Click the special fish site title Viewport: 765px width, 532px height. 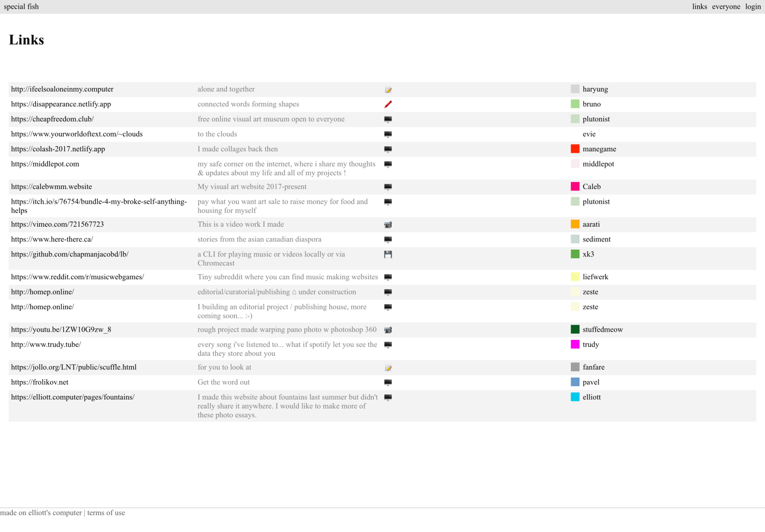(x=21, y=7)
